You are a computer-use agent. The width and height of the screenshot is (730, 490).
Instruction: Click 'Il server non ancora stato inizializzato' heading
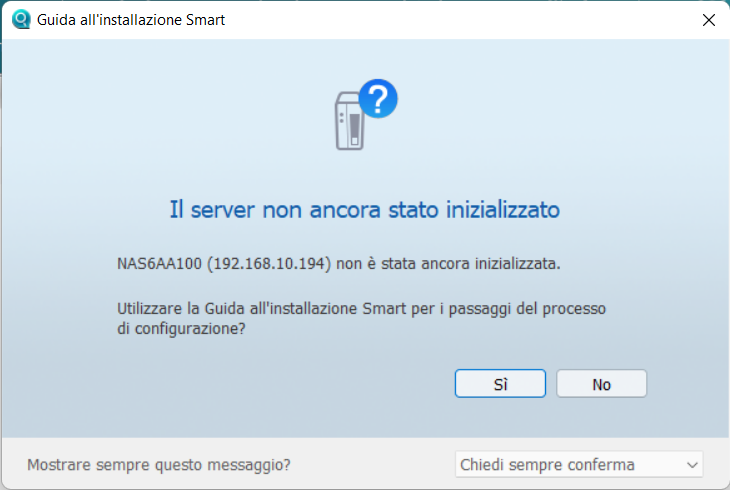tap(365, 210)
